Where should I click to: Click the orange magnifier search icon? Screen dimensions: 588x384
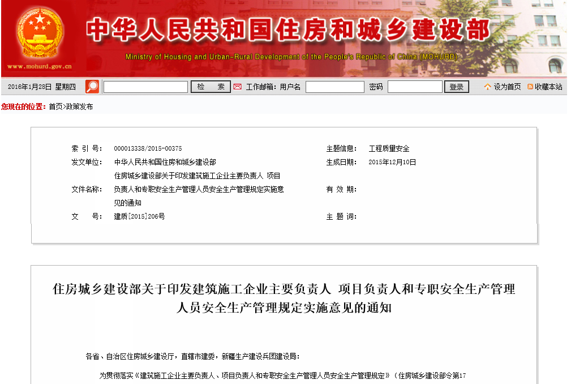(92, 87)
